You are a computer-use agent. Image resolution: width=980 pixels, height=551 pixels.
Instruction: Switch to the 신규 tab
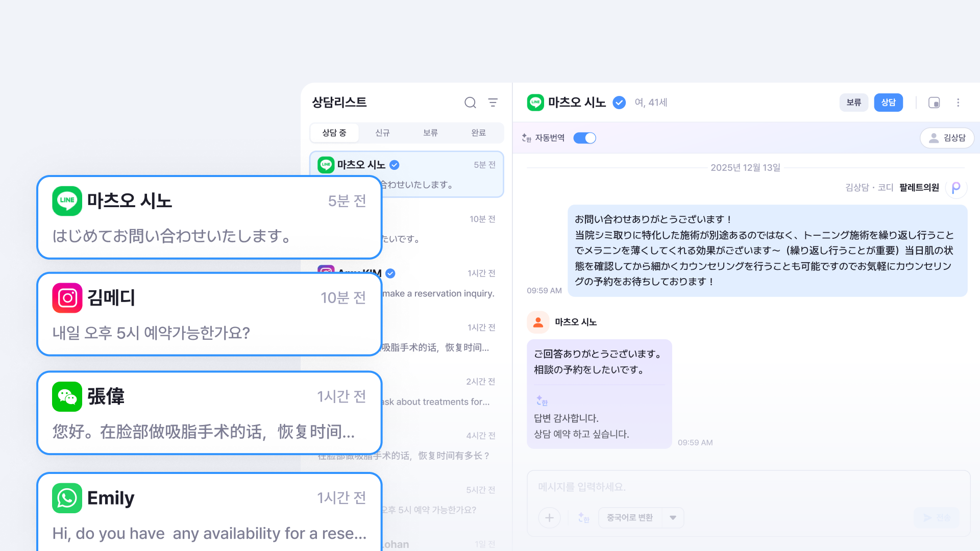point(382,133)
